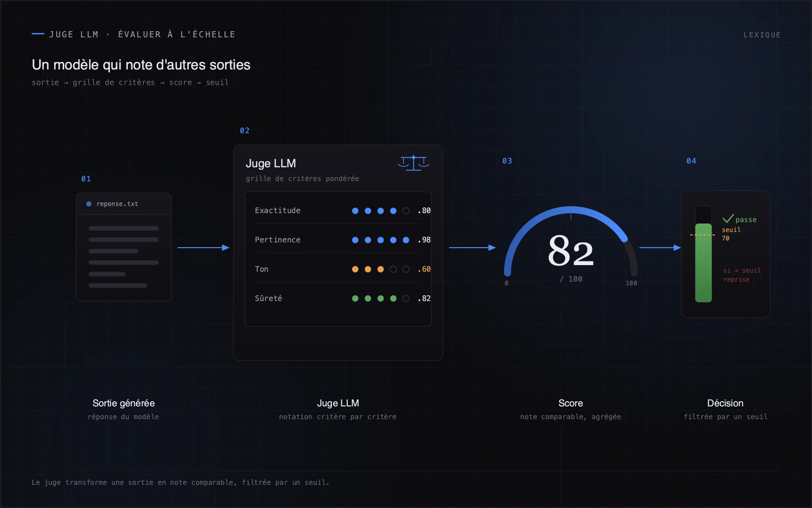Click the arrow pointing to the decision panel
This screenshot has width=812, height=508.
[x=660, y=248]
